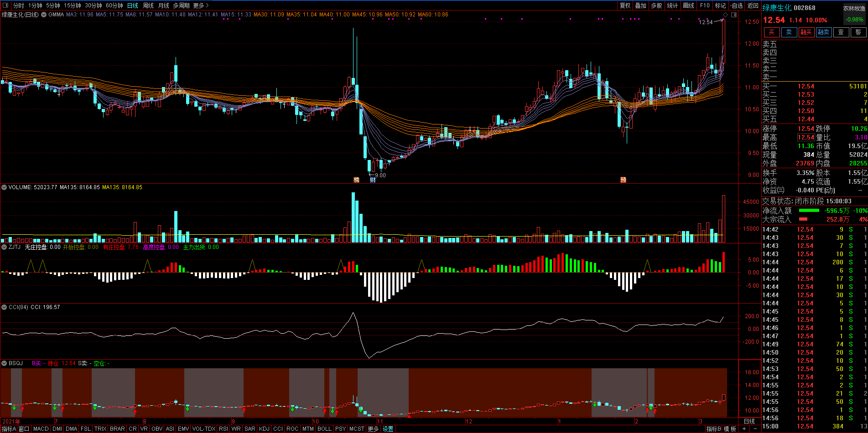Remove stock from watchlist via -自选

[x=737, y=5]
